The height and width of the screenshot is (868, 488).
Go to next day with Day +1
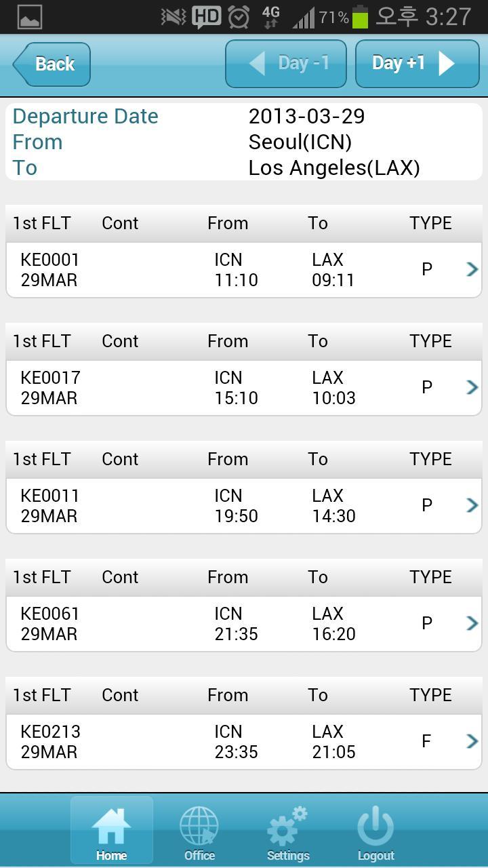click(x=417, y=64)
